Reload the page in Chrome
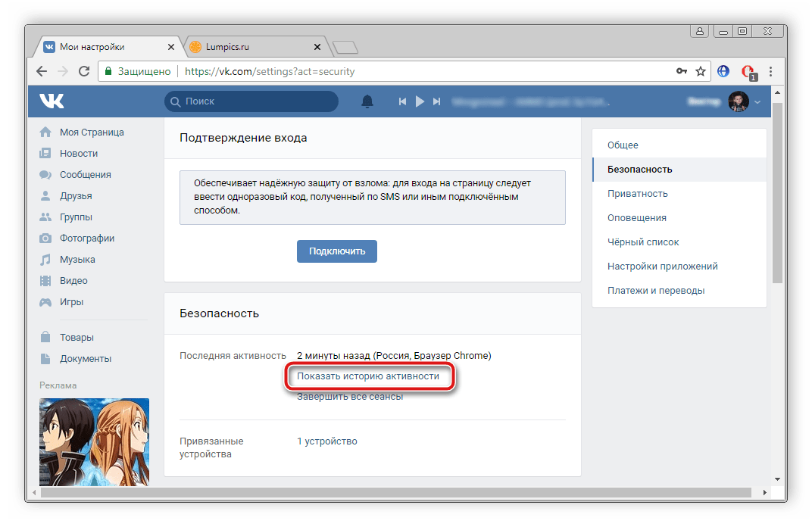The image size is (812, 527). tap(84, 71)
